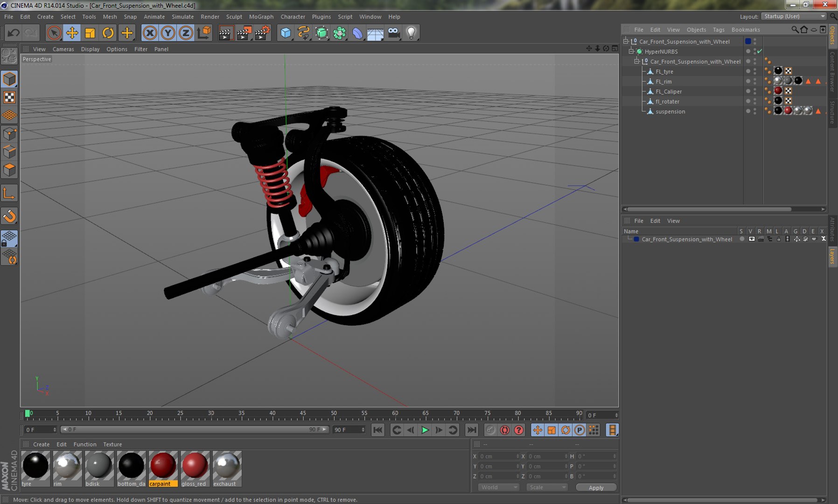Image resolution: width=838 pixels, height=504 pixels.
Task: Collapse Car_Front_Suspension_with_Wheel root object
Action: [x=626, y=41]
